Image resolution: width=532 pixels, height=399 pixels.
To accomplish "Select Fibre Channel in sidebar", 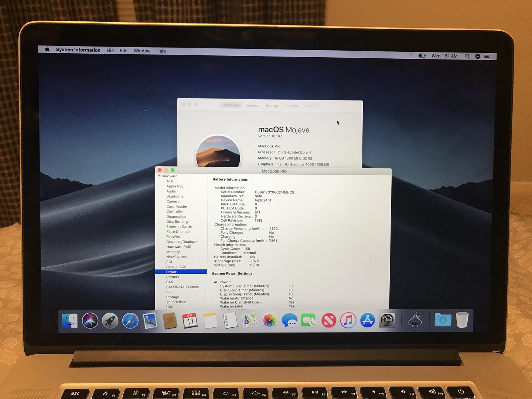I will tap(178, 232).
